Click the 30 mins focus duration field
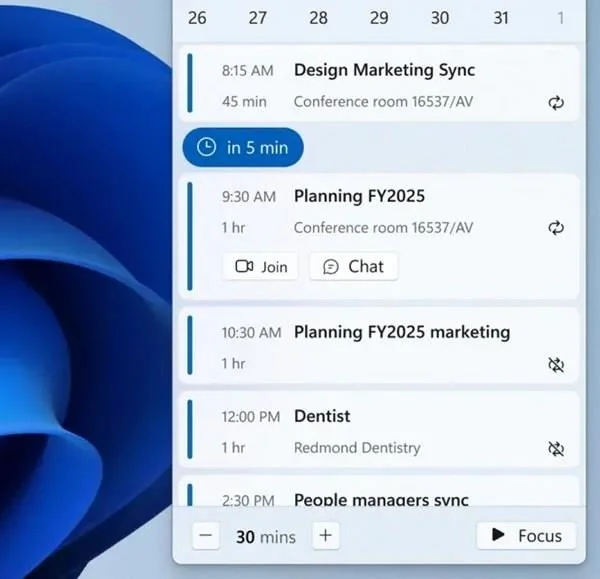The height and width of the screenshot is (579, 600). pos(266,537)
